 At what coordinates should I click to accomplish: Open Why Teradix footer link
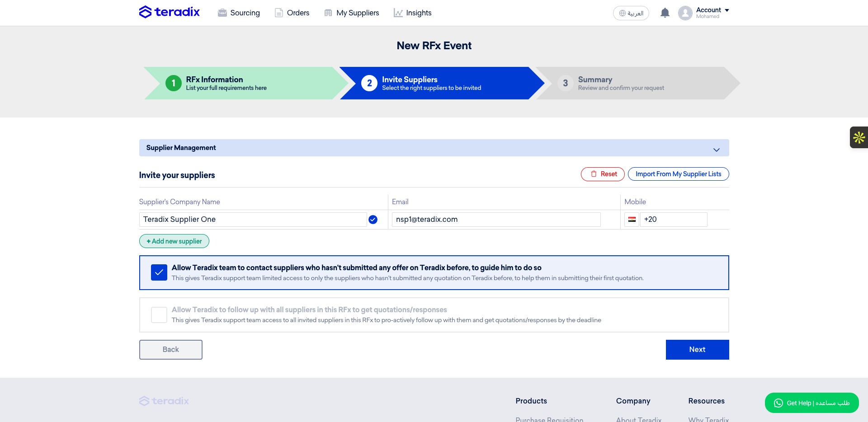[x=708, y=419]
